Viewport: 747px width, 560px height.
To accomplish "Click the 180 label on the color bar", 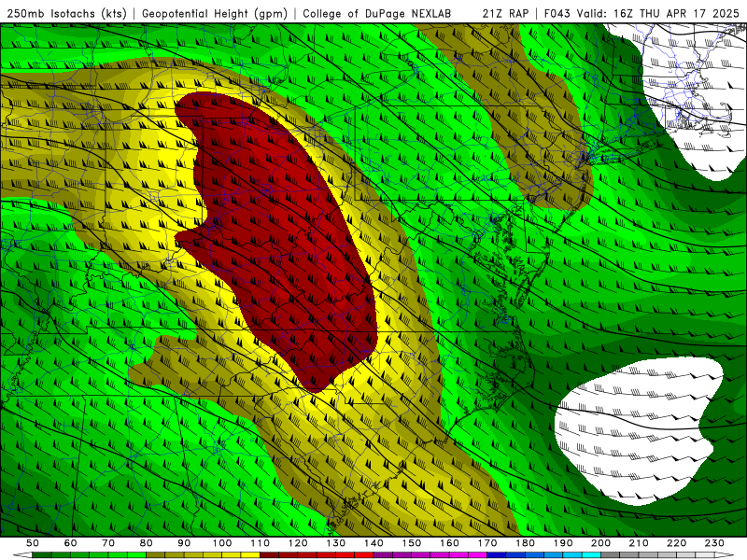I will pos(525,543).
